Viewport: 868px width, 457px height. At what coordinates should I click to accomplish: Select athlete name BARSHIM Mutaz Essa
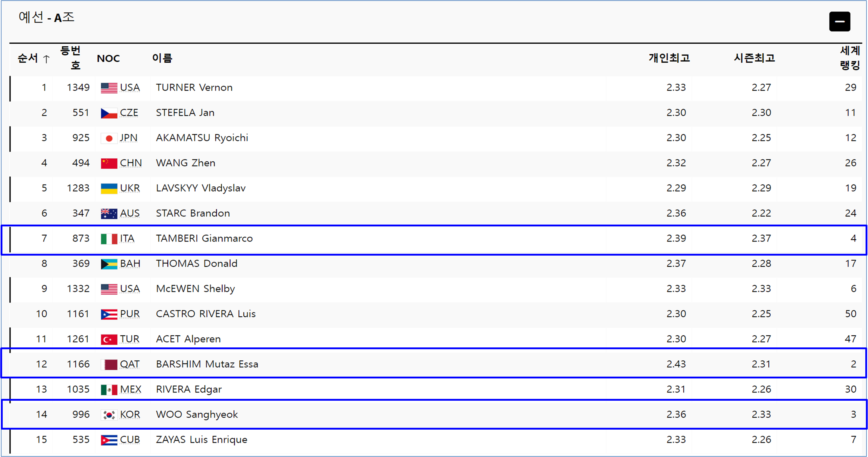point(207,364)
